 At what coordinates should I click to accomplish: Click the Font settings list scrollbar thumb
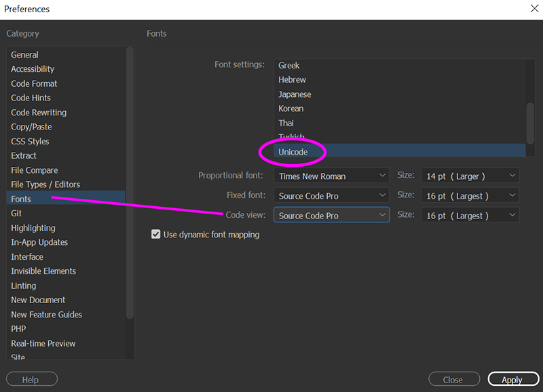530,123
